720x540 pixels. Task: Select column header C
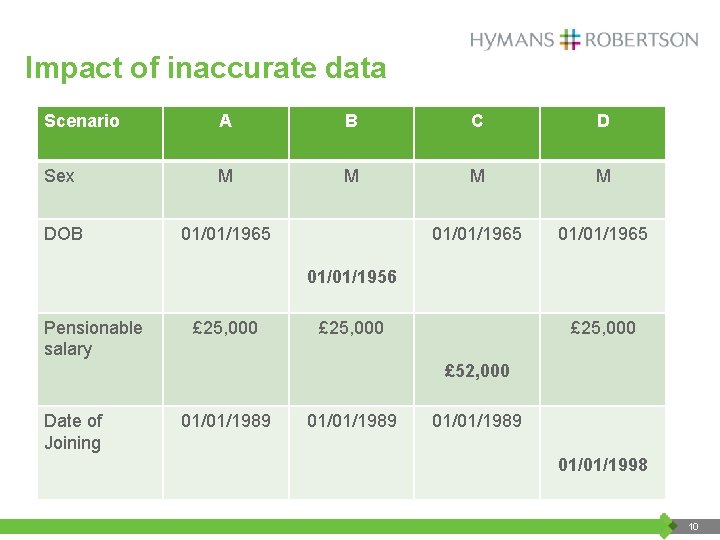[477, 121]
